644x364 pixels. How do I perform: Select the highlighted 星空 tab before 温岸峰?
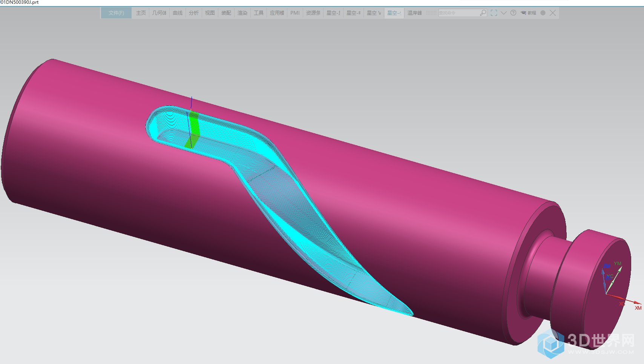[394, 13]
